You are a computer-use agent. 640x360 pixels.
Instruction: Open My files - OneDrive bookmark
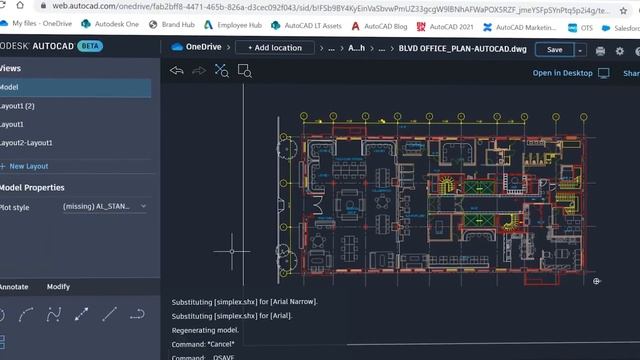(37, 23)
